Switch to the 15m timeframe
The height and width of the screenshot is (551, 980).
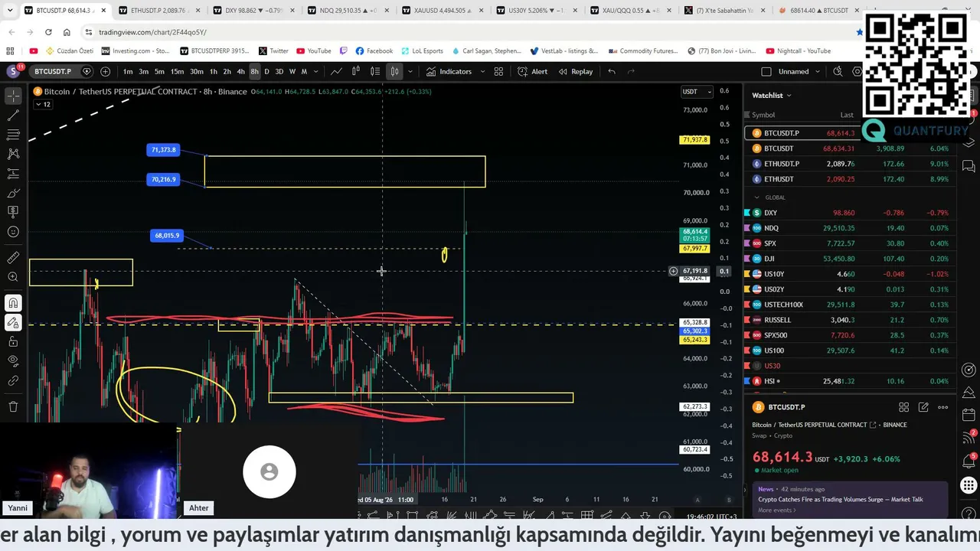coord(177,71)
